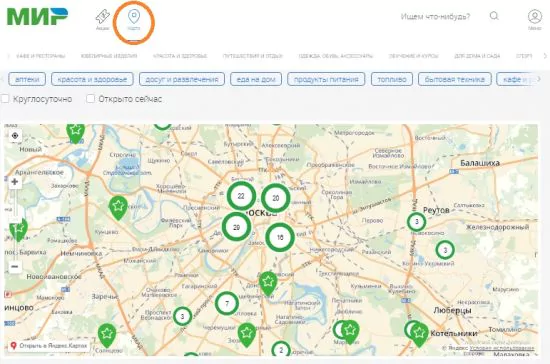Open Обучение и курсы category

(414, 56)
